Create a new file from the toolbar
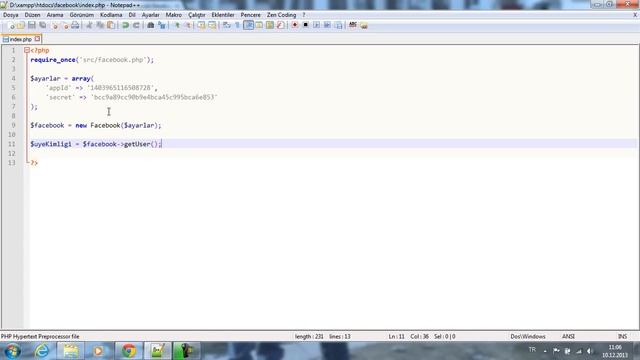This screenshot has height=360, width=640. [x=11, y=25]
